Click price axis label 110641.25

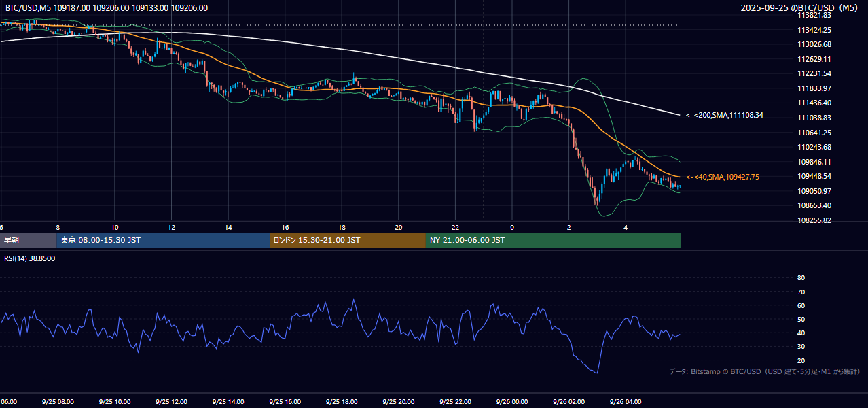[814, 133]
